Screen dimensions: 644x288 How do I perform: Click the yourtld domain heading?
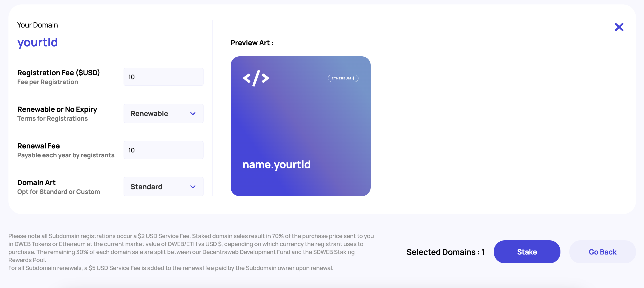pyautogui.click(x=38, y=42)
